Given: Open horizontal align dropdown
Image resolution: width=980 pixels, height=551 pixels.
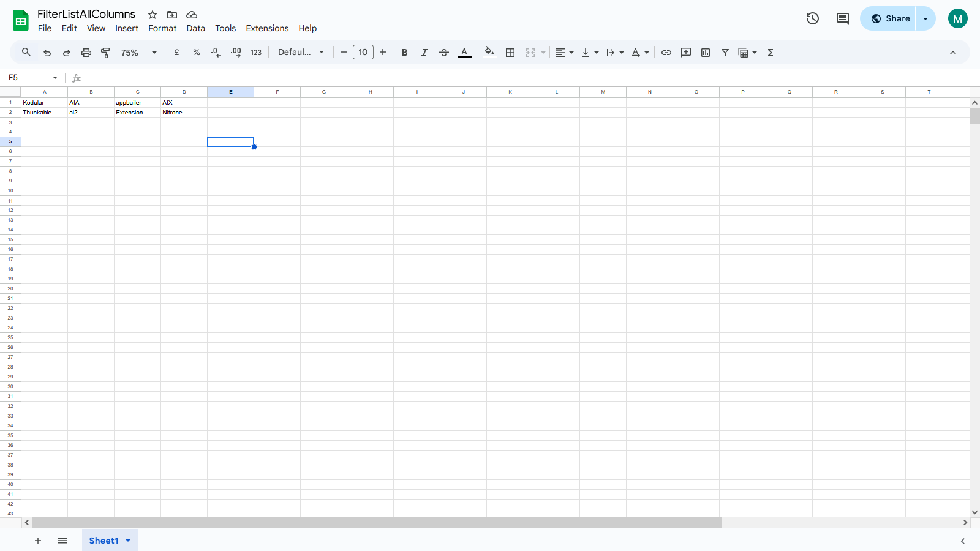Looking at the screenshot, I should pyautogui.click(x=565, y=53).
